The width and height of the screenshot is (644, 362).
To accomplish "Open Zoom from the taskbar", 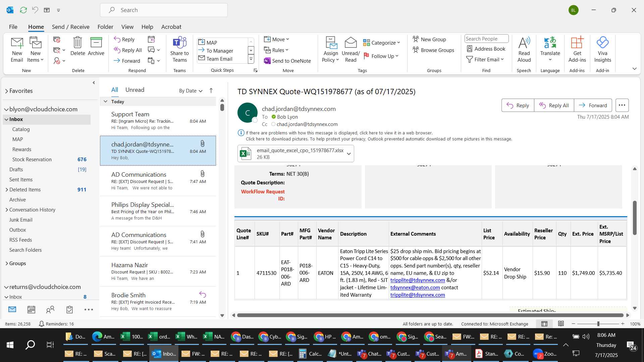I will [x=545, y=354].
